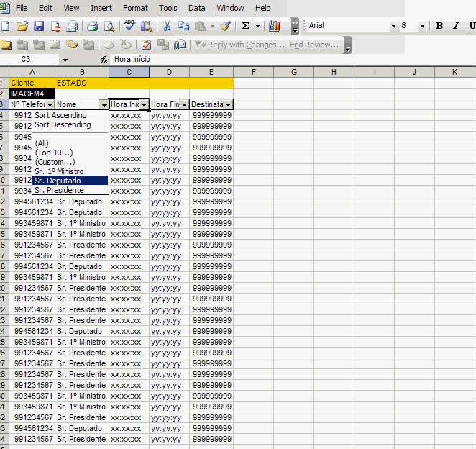Image resolution: width=476 pixels, height=449 pixels.
Task: Toggle Bold formatting
Action: pyautogui.click(x=441, y=26)
